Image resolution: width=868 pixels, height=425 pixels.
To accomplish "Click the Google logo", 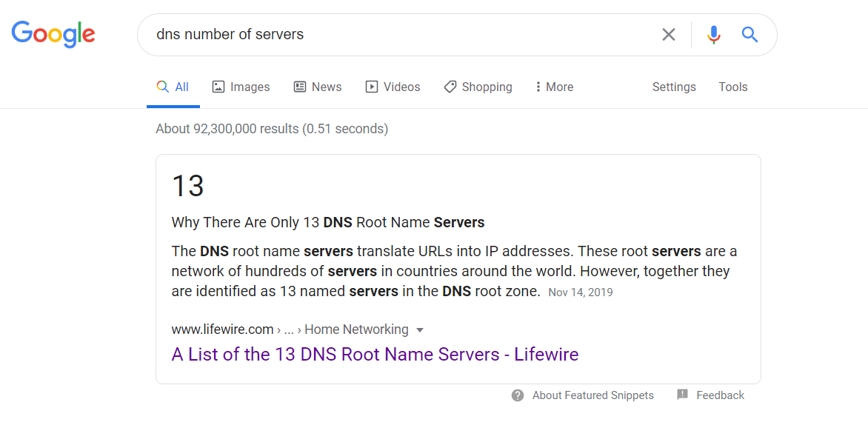I will point(53,34).
